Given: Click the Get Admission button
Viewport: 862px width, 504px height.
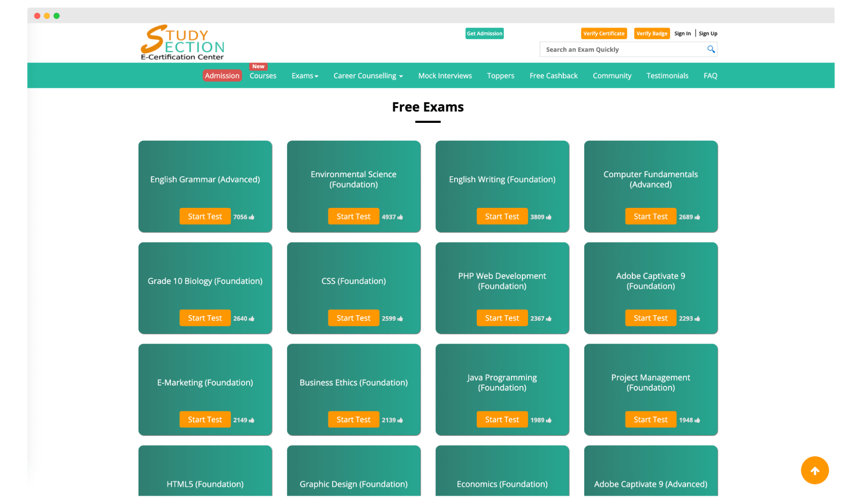Looking at the screenshot, I should point(484,34).
